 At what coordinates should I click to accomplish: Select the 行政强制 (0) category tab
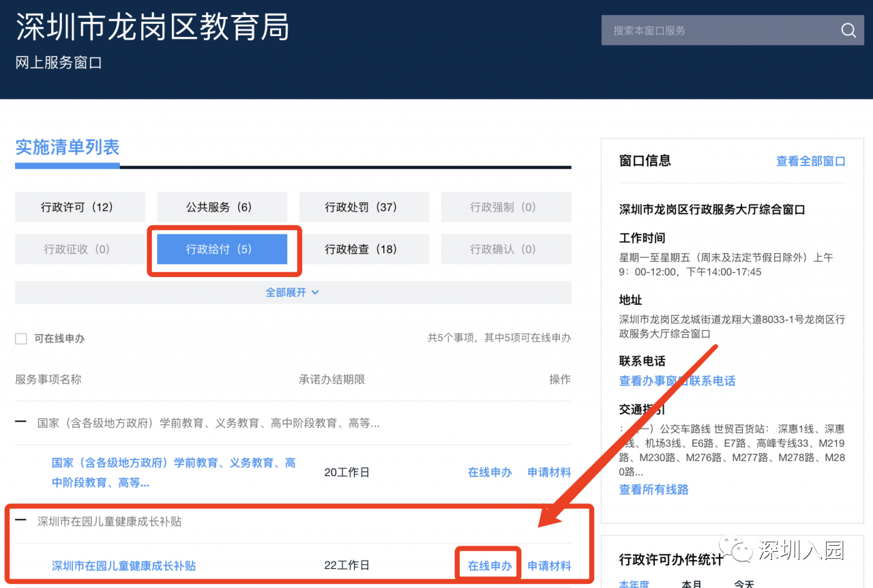point(505,207)
